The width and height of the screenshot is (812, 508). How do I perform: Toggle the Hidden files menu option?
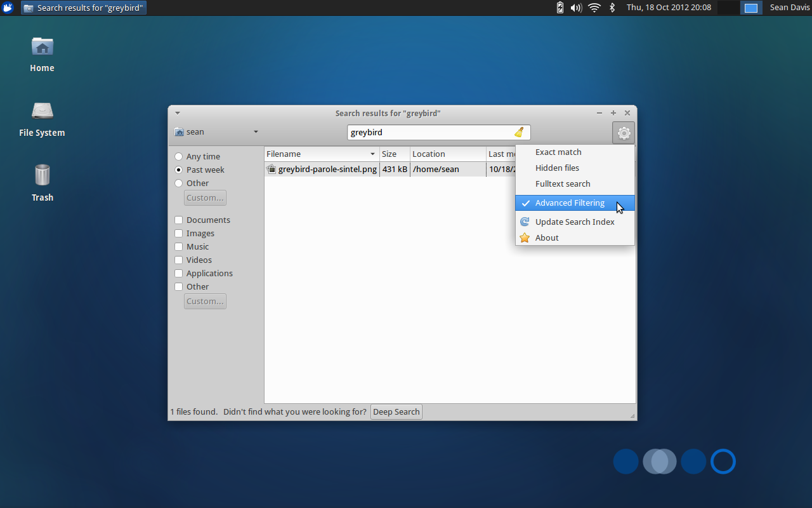[x=557, y=168]
